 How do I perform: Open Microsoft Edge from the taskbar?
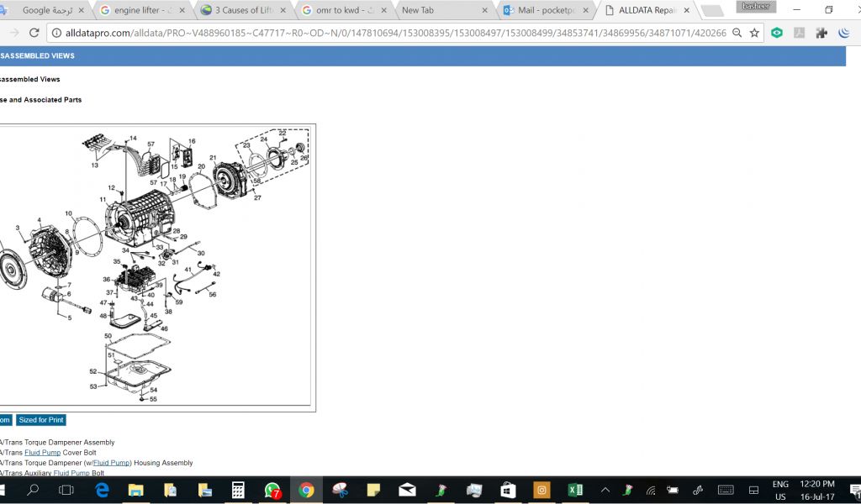click(x=103, y=490)
